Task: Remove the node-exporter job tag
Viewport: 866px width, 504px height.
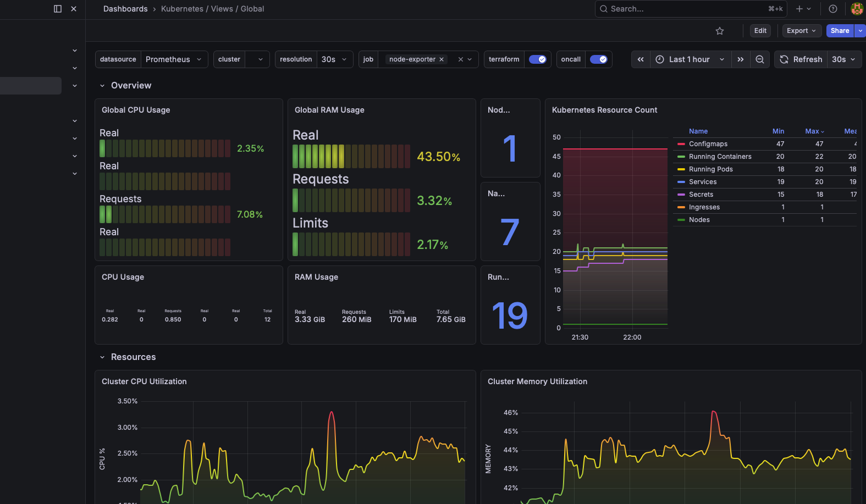Action: 442,59
